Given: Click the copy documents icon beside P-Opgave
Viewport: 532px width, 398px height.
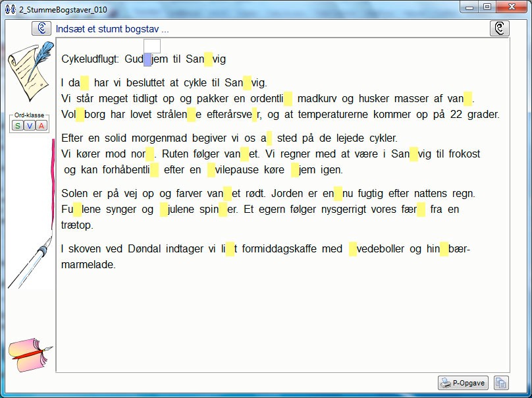Looking at the screenshot, I should 501,383.
